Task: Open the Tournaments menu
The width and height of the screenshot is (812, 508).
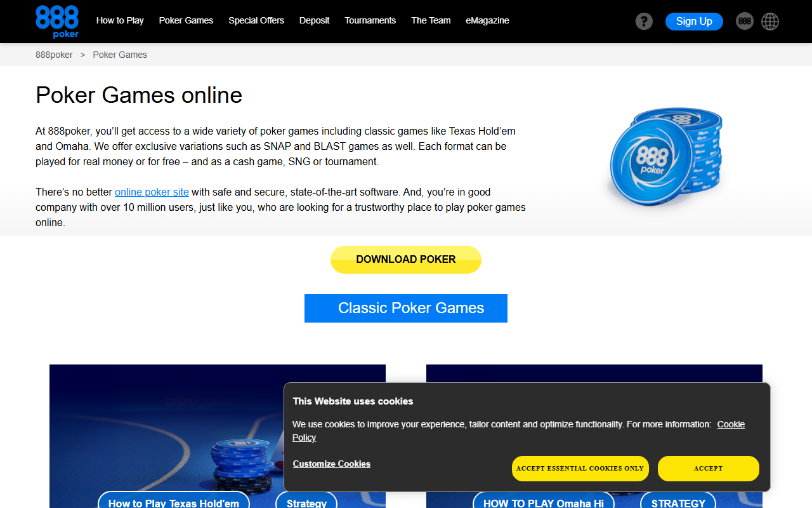Action: point(370,20)
